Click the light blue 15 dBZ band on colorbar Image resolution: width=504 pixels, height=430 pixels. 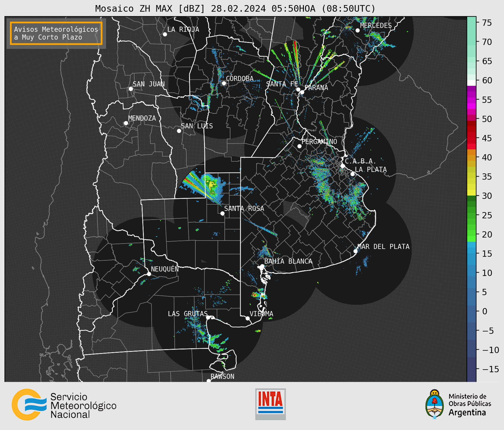[471, 254]
